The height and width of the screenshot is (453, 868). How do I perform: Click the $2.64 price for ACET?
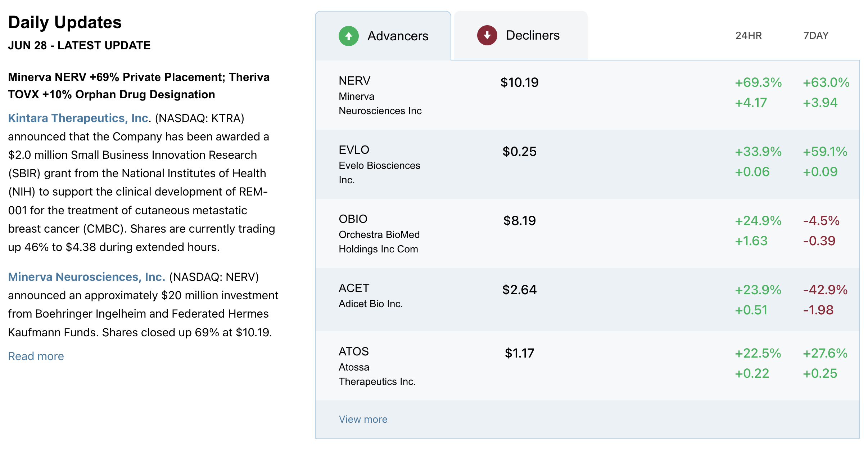click(519, 290)
